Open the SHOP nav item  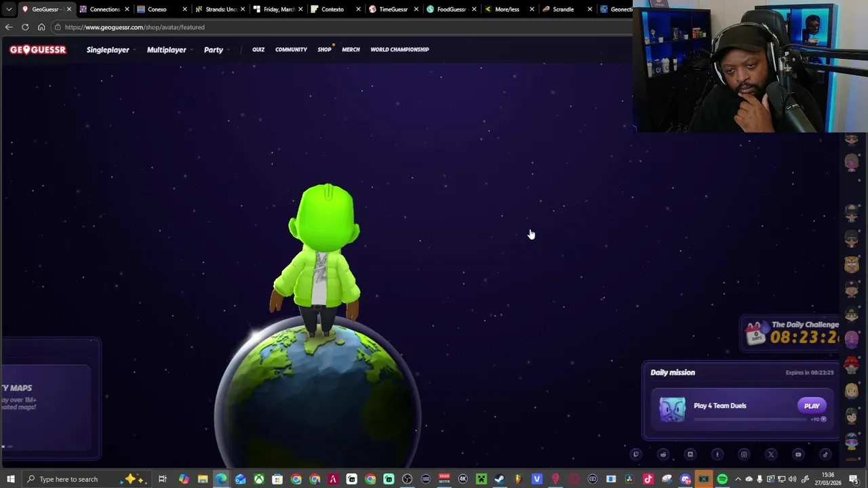[324, 49]
